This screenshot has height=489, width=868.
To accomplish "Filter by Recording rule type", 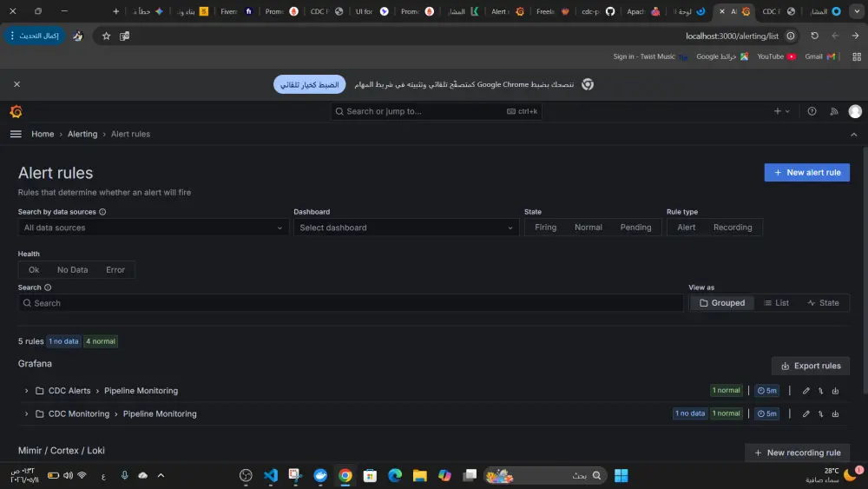I will pyautogui.click(x=733, y=227).
